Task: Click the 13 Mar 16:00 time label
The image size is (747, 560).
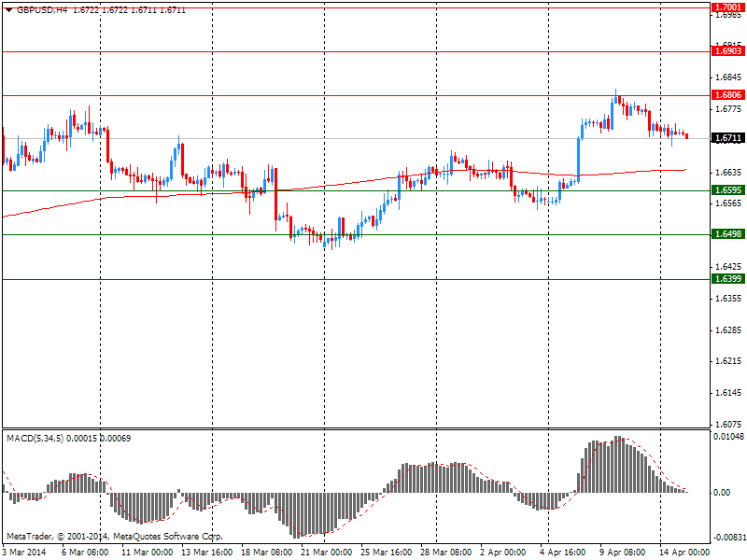Action: [x=206, y=553]
